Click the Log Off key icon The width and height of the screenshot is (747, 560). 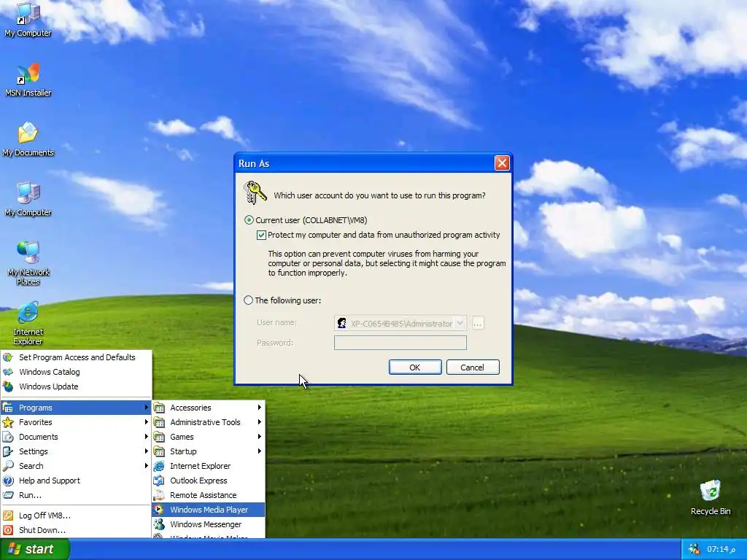pyautogui.click(x=7, y=516)
